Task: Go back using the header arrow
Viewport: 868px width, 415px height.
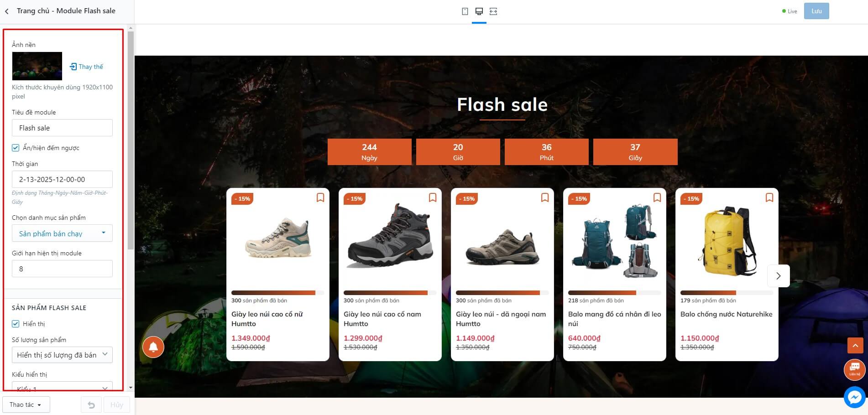Action: pos(7,11)
